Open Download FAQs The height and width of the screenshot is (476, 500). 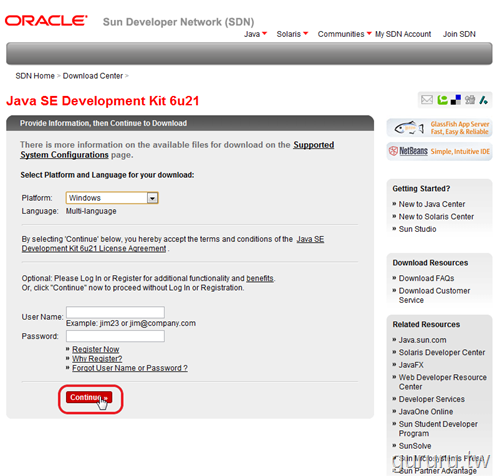tap(426, 278)
